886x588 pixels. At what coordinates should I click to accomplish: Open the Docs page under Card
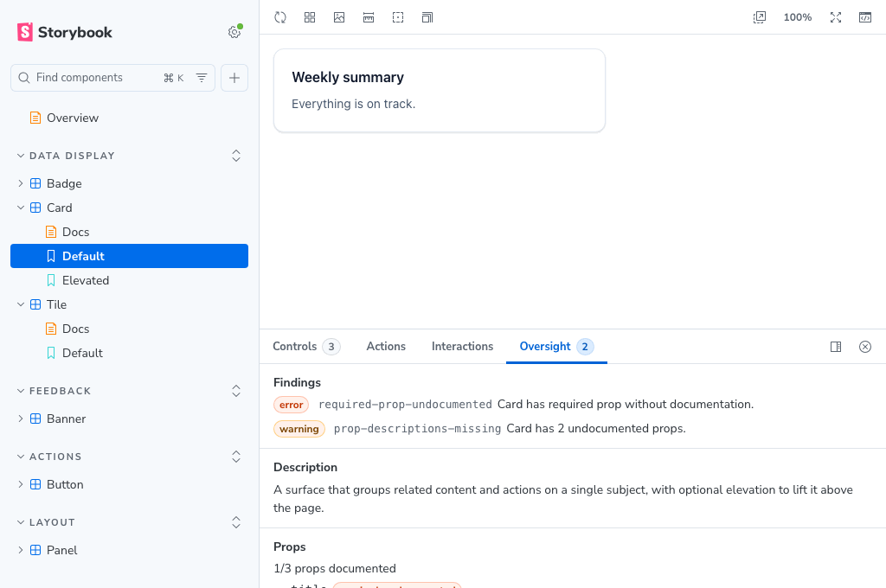(76, 232)
